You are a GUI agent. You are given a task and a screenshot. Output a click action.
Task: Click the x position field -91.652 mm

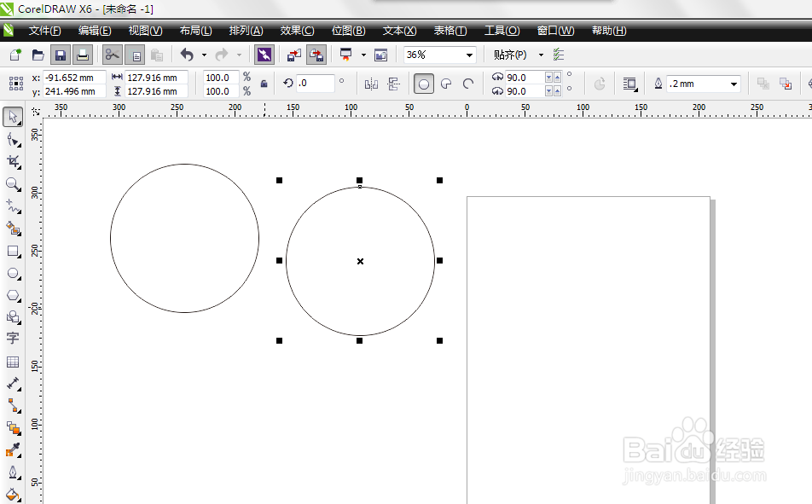tap(74, 78)
